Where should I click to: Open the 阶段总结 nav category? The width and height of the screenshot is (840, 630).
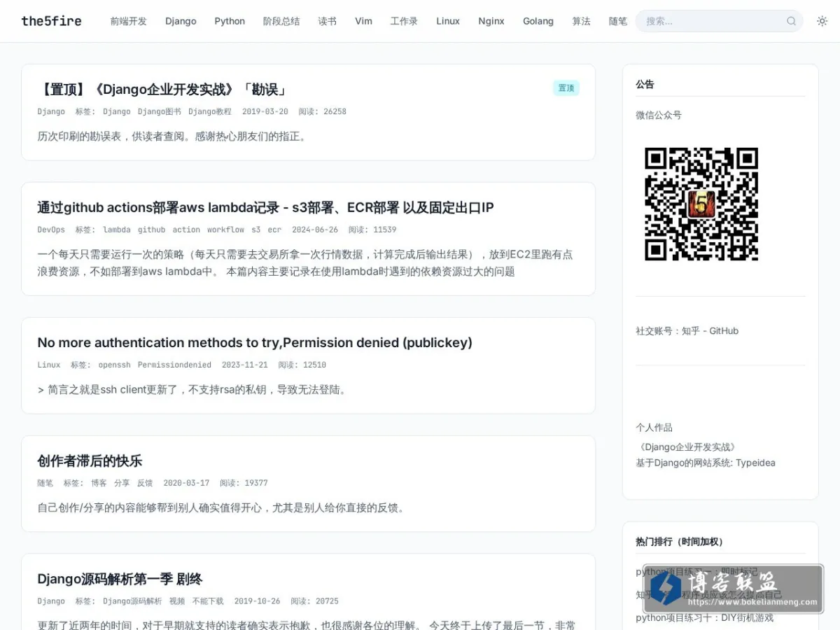(x=281, y=21)
